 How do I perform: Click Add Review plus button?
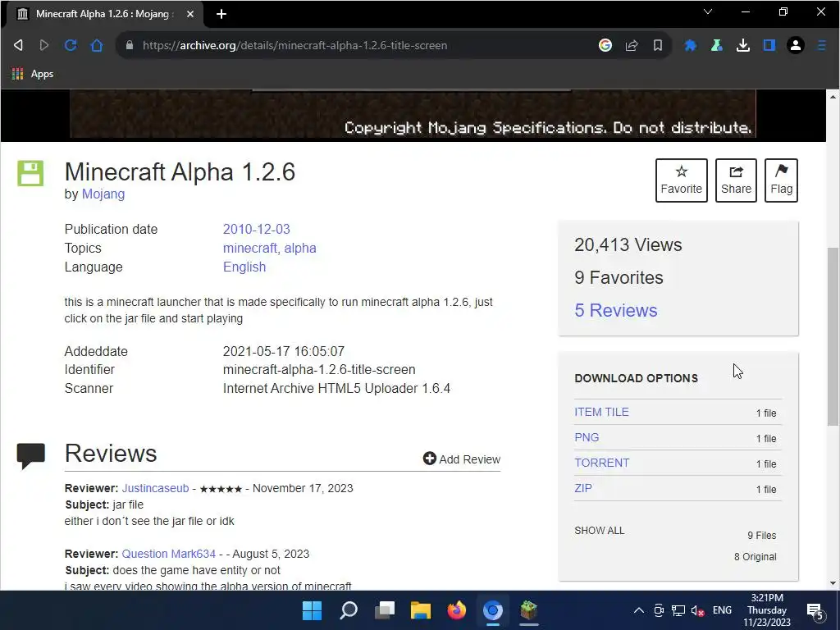coord(462,459)
